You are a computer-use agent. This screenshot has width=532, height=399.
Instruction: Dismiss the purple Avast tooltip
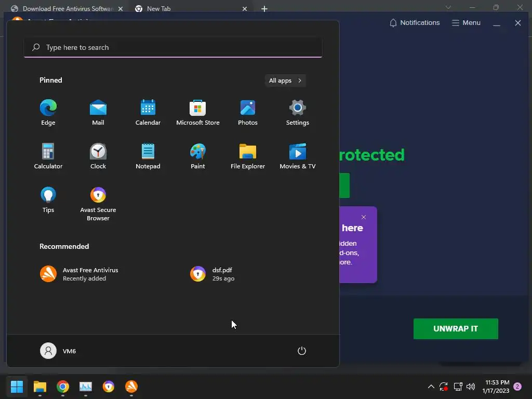click(x=364, y=217)
